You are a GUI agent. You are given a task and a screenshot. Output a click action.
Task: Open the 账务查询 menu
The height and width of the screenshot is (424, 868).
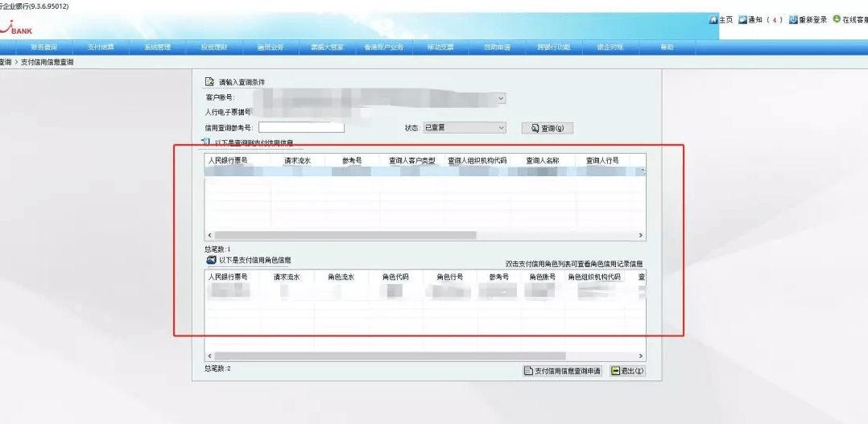click(43, 47)
